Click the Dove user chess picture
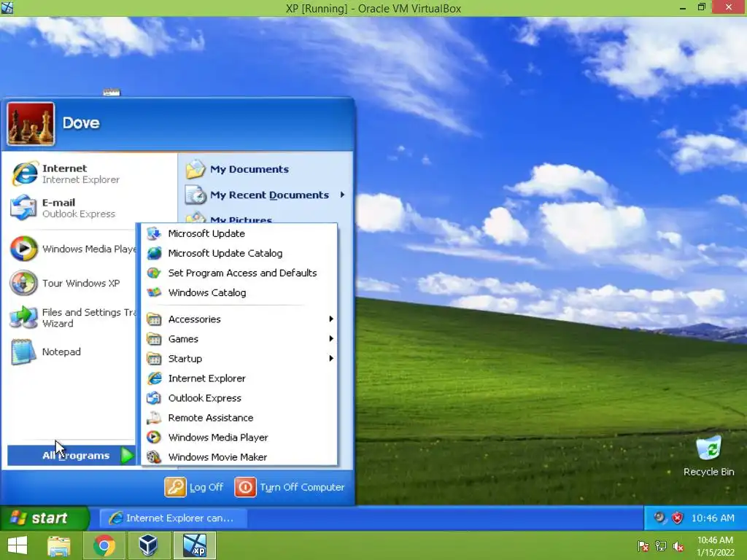Screen dimensions: 747x560 (x=31, y=123)
